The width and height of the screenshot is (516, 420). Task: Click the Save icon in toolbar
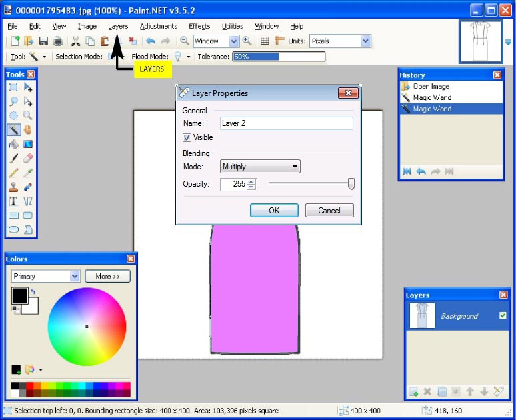(x=43, y=41)
